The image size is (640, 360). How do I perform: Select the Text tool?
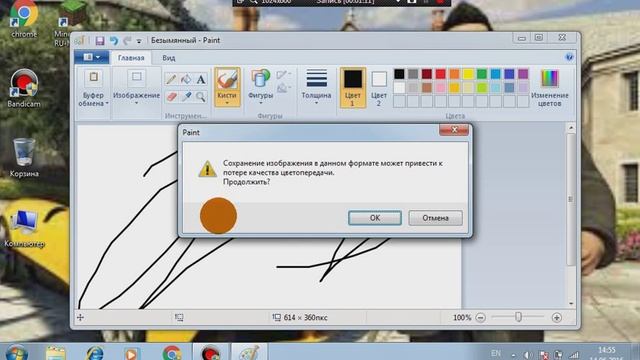pyautogui.click(x=200, y=79)
